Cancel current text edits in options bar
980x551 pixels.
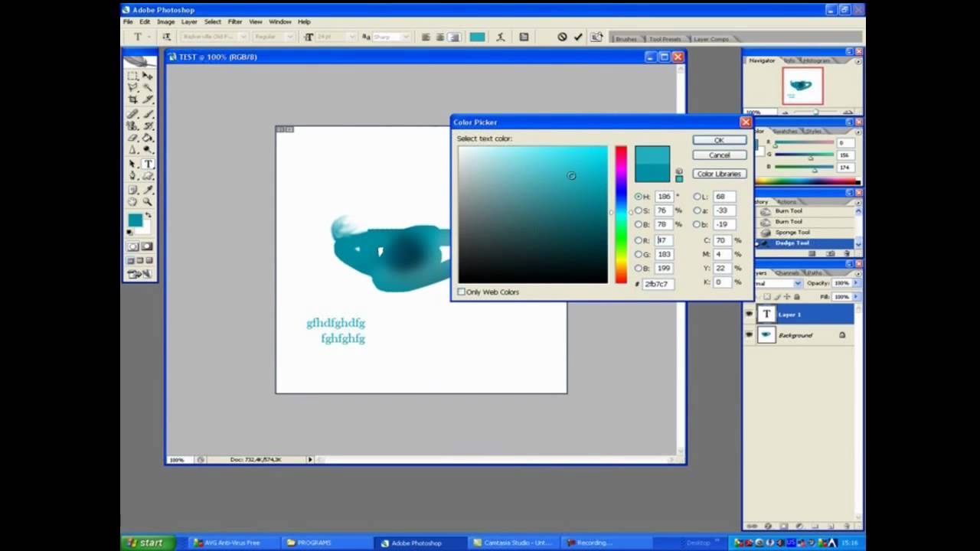pyautogui.click(x=562, y=37)
